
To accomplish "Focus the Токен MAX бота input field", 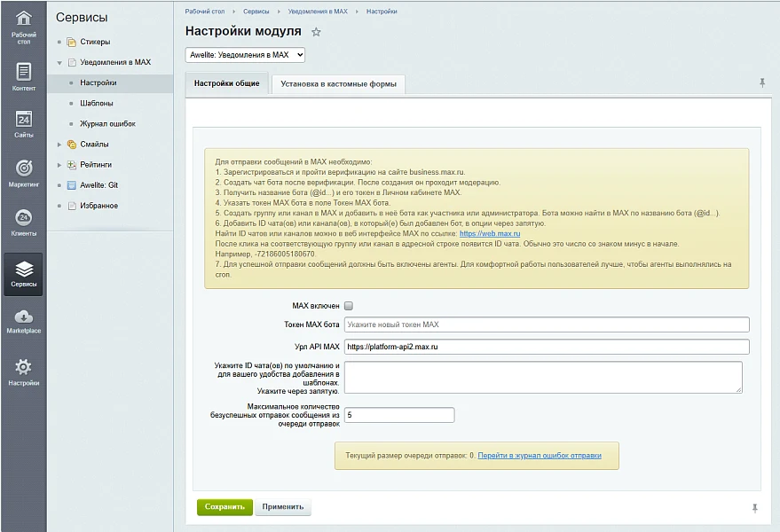I will [547, 325].
